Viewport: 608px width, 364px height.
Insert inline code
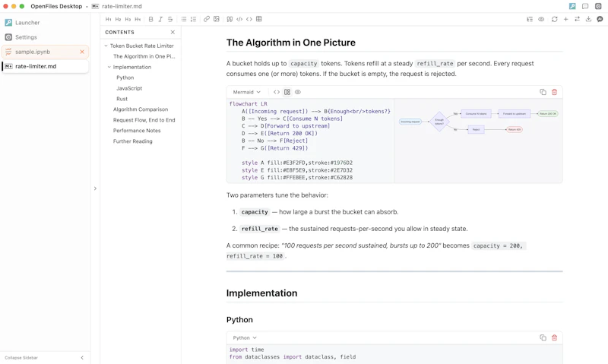(249, 19)
